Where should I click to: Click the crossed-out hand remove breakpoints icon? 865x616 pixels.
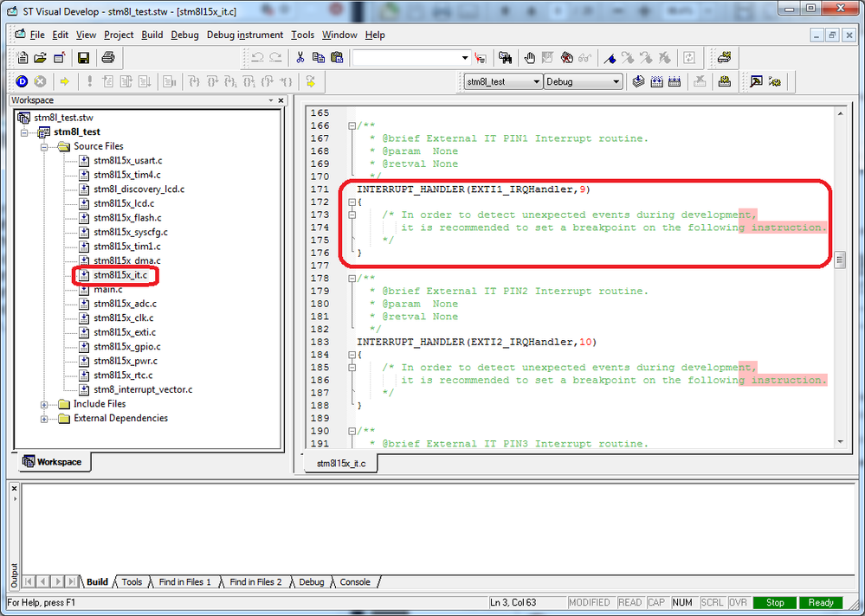click(x=566, y=58)
